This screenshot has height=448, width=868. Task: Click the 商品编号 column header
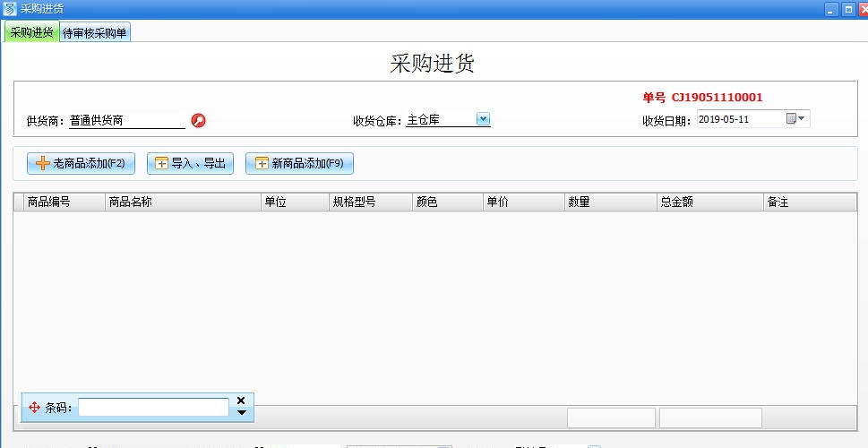click(64, 202)
